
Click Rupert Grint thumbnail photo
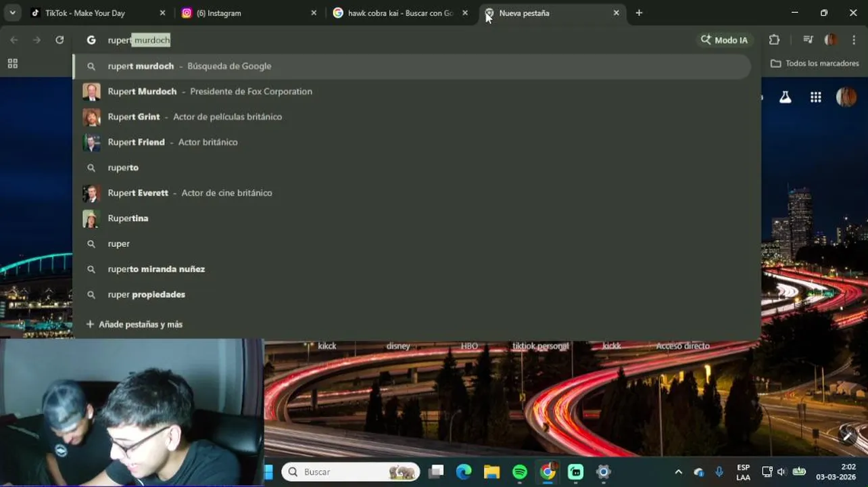[x=91, y=117]
